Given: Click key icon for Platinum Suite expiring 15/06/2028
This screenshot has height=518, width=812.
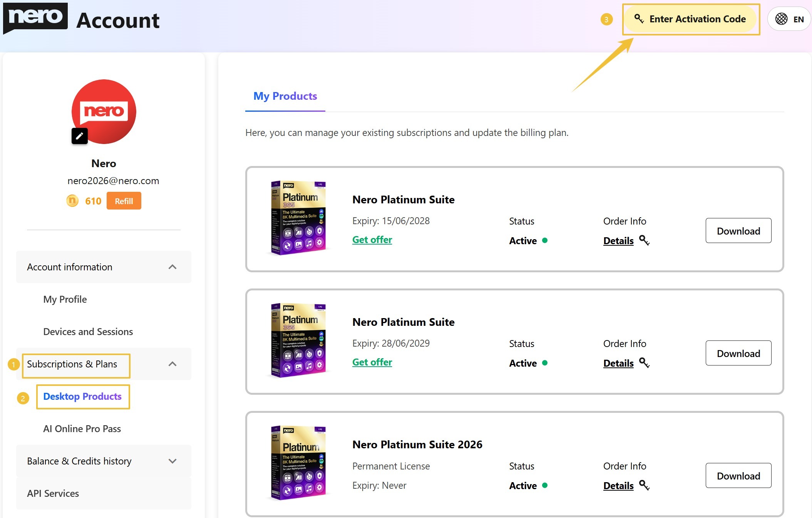Looking at the screenshot, I should click(x=644, y=240).
